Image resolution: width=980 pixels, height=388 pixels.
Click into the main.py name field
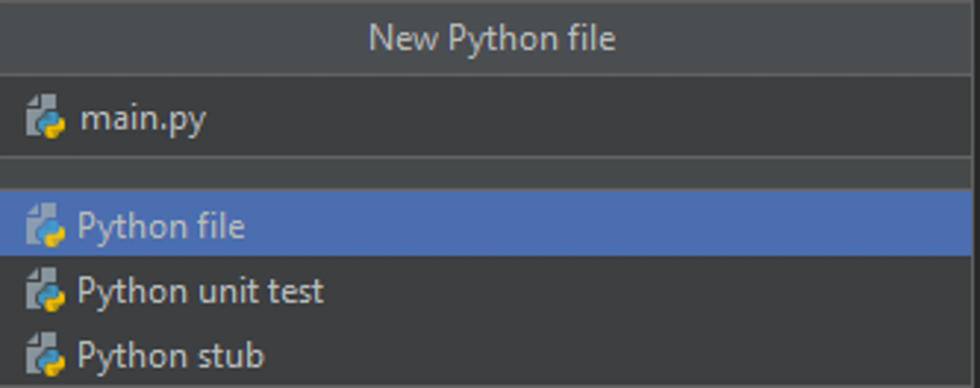point(485,117)
